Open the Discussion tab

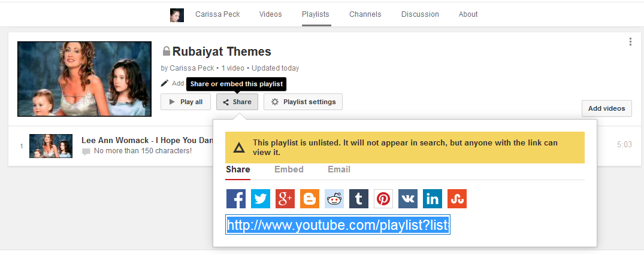tap(420, 14)
